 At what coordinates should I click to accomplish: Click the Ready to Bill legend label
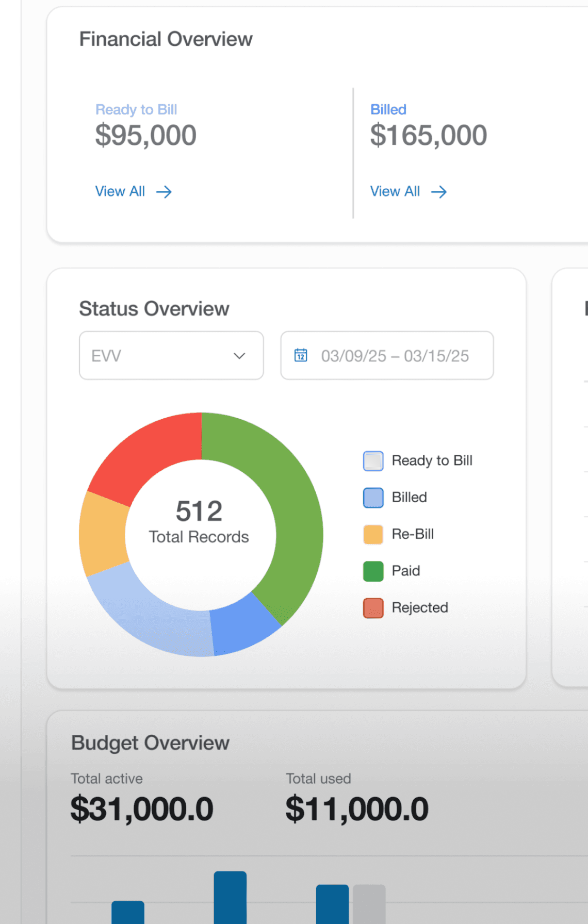pyautogui.click(x=432, y=460)
